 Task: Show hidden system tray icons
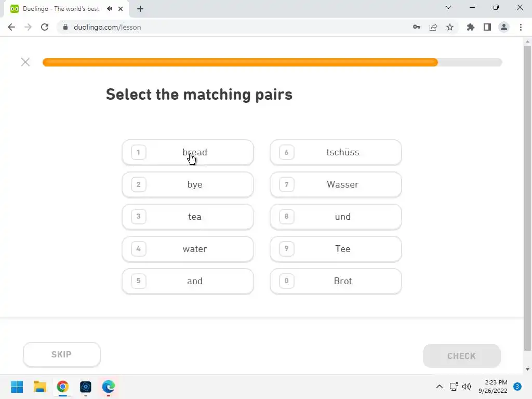tap(439, 387)
